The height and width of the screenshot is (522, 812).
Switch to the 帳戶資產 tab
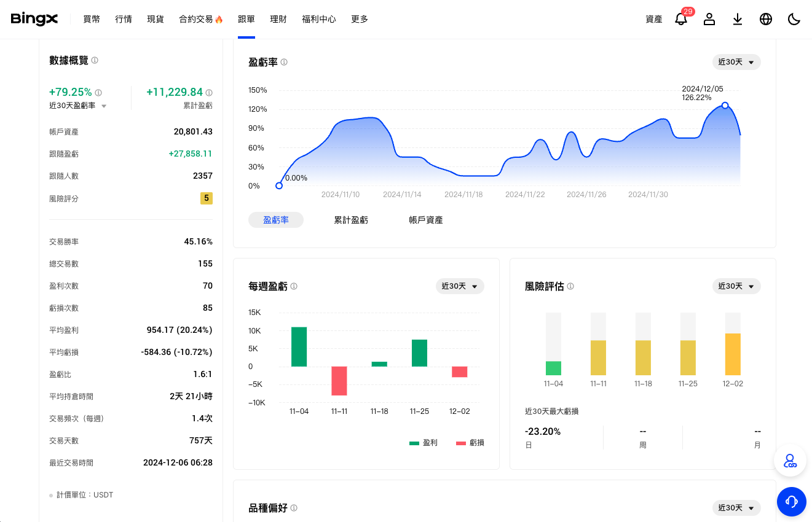[425, 219]
